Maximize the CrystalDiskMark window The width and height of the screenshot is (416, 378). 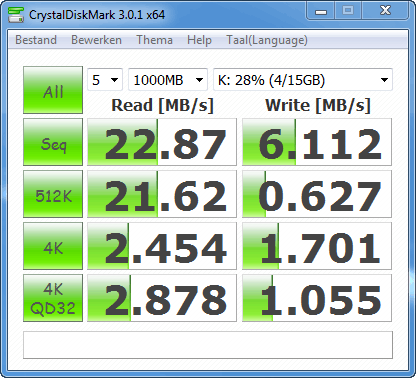click(x=348, y=11)
